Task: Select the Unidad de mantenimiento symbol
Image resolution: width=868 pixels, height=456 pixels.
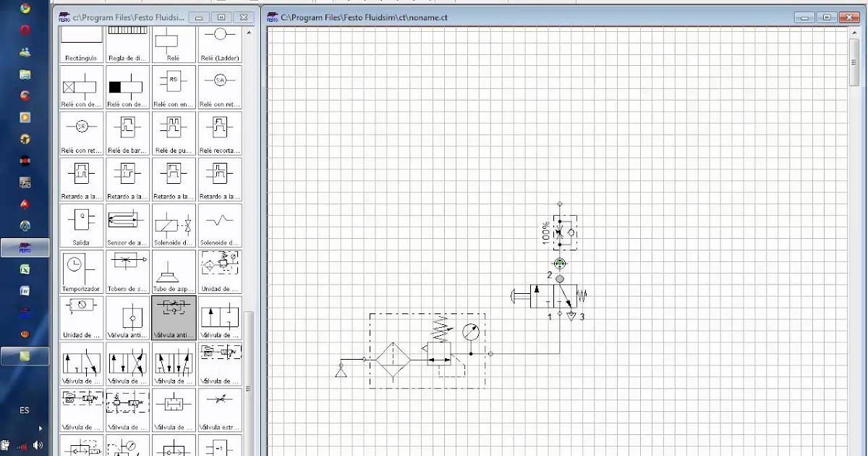Action: [x=220, y=268]
